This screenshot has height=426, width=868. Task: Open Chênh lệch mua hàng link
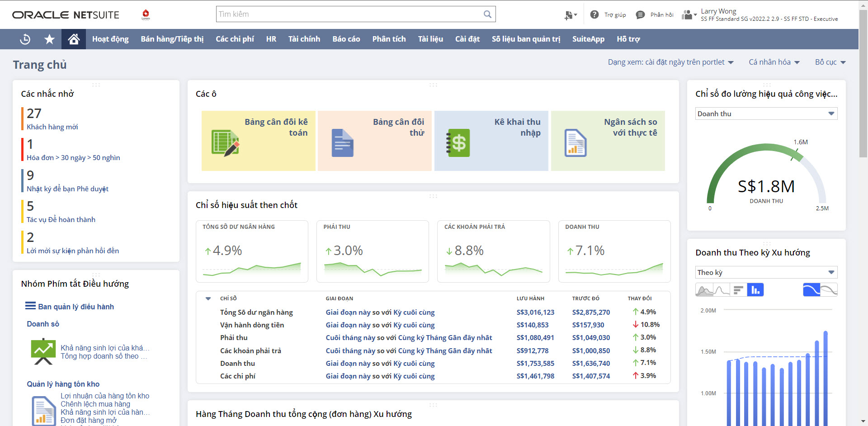[x=95, y=404]
